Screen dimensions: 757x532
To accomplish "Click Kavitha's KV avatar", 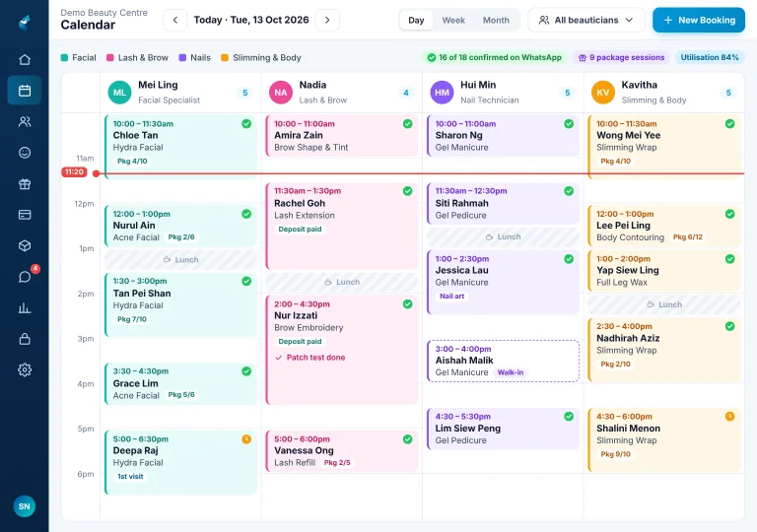I will pos(603,93).
